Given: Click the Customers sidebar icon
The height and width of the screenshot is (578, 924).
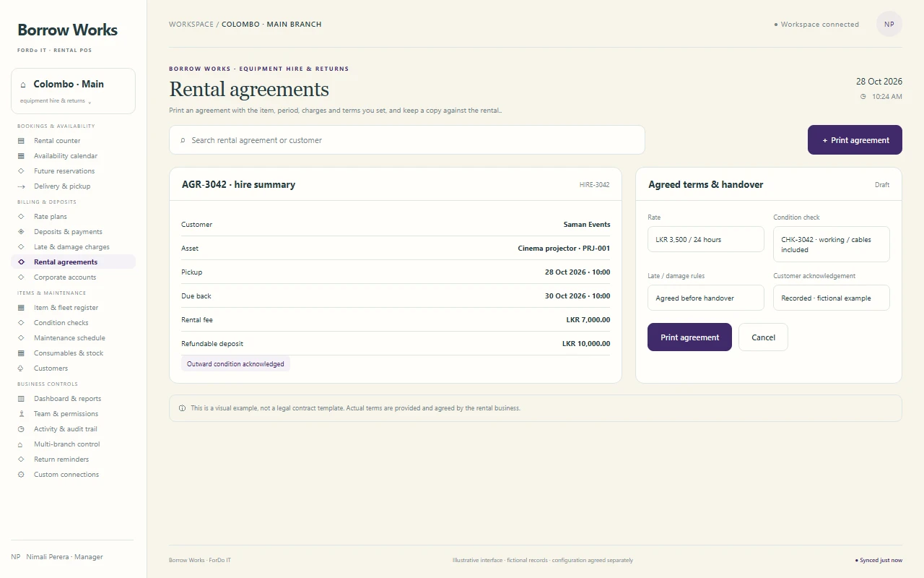Looking at the screenshot, I should click(x=21, y=368).
